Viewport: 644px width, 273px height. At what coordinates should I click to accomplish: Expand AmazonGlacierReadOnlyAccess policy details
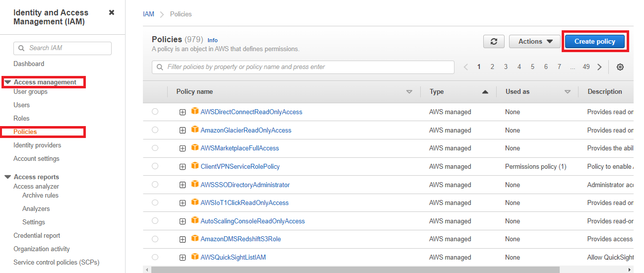click(183, 131)
